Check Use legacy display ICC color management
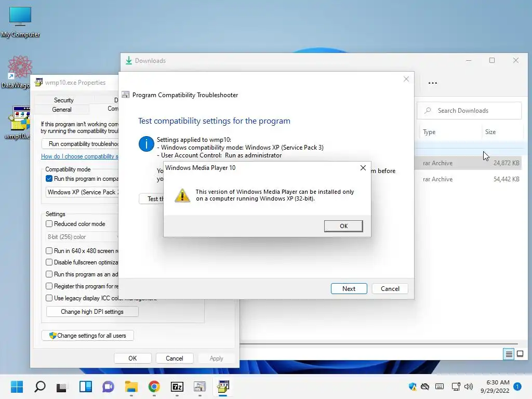 tap(49, 298)
